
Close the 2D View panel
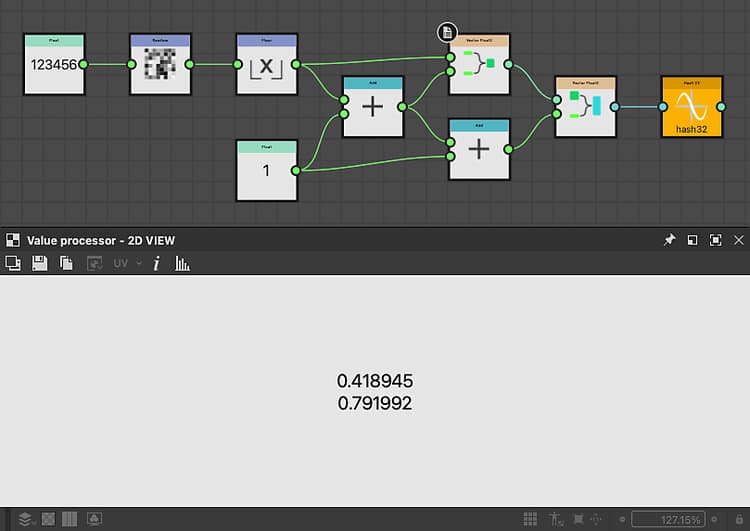coord(739,240)
